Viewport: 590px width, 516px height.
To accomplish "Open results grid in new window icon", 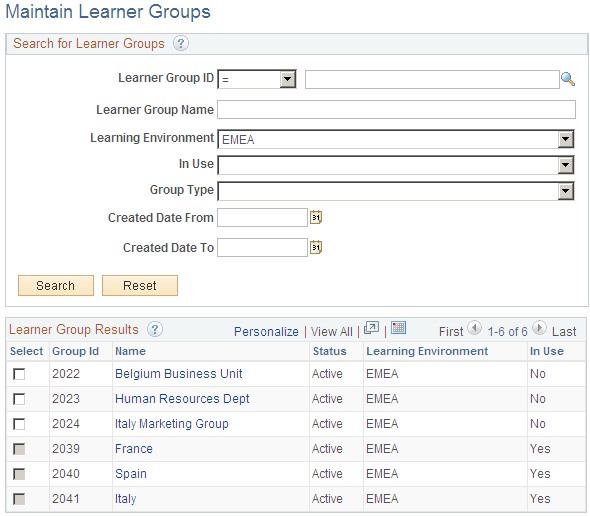I will [371, 328].
